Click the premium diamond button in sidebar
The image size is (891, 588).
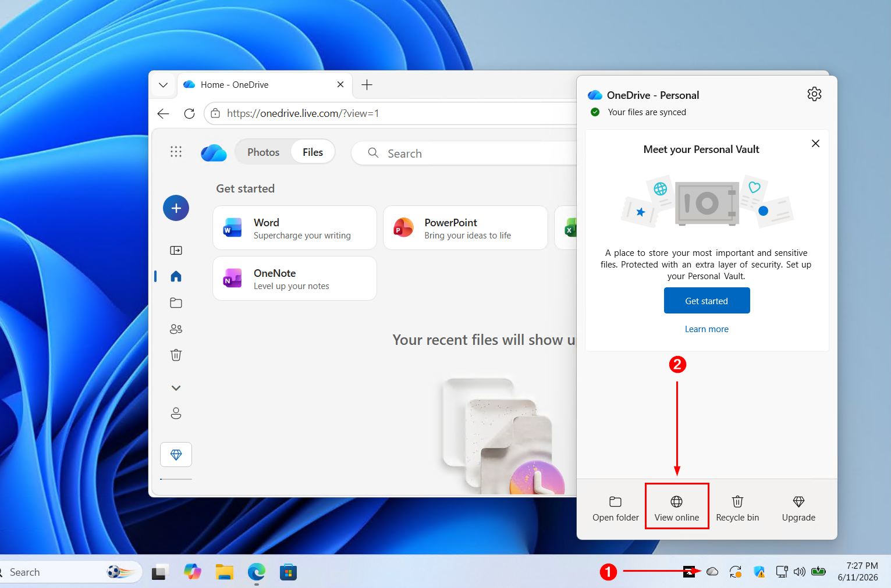click(176, 455)
